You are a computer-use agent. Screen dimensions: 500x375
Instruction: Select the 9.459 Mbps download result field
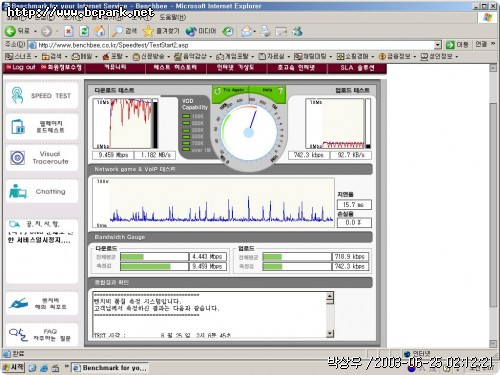(113, 155)
